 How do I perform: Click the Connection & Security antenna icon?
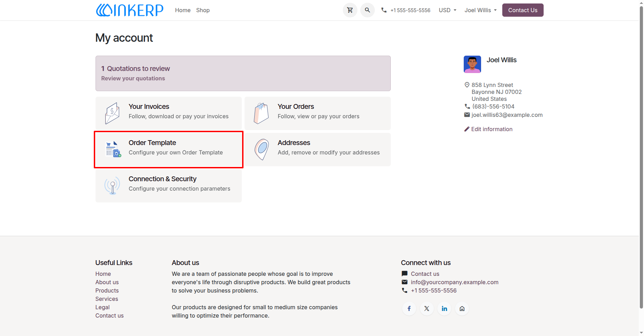point(112,185)
